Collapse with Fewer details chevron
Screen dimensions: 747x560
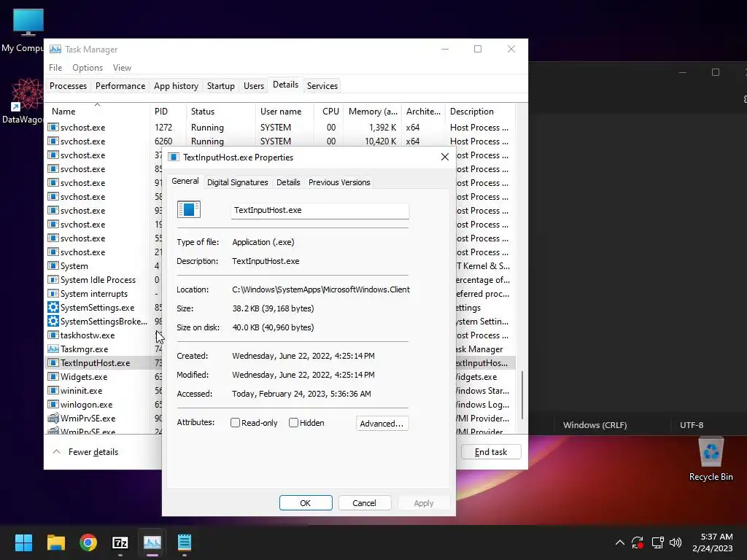point(56,451)
